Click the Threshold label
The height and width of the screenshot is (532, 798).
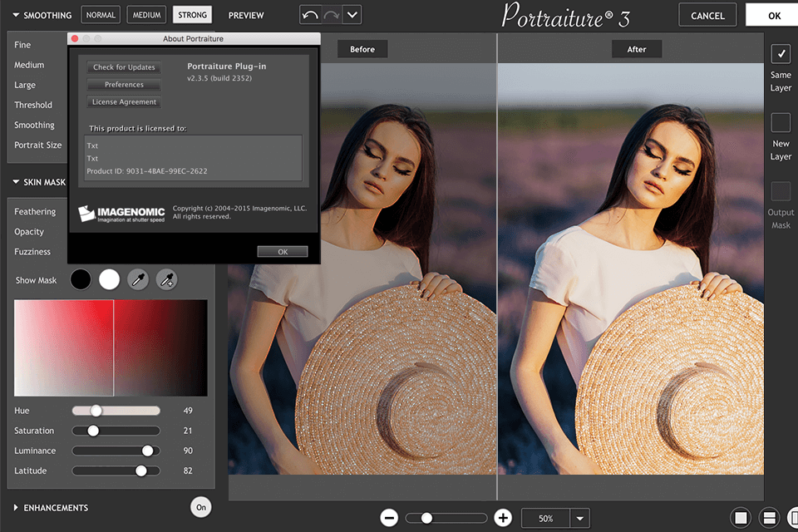pyautogui.click(x=33, y=105)
